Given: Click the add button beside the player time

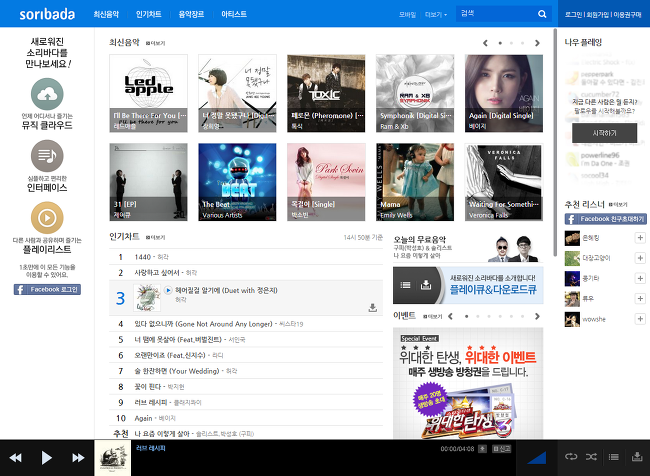Looking at the screenshot, I should [482, 449].
